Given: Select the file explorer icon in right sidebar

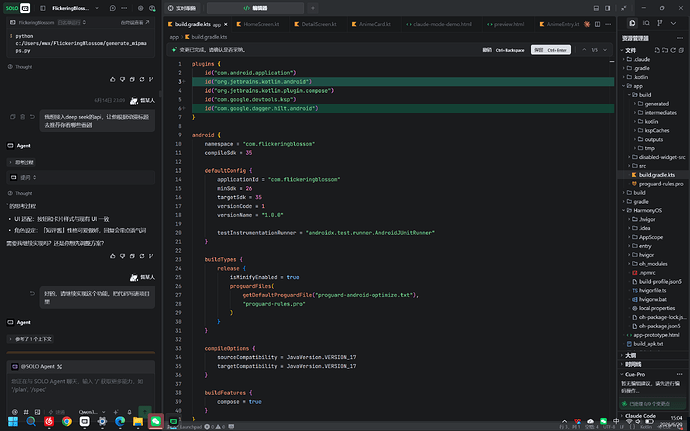Looking at the screenshot, I should click(x=632, y=23).
